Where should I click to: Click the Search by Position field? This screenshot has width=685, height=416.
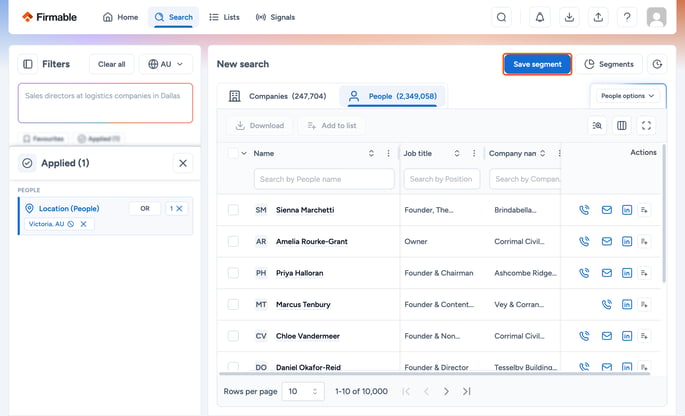(442, 179)
